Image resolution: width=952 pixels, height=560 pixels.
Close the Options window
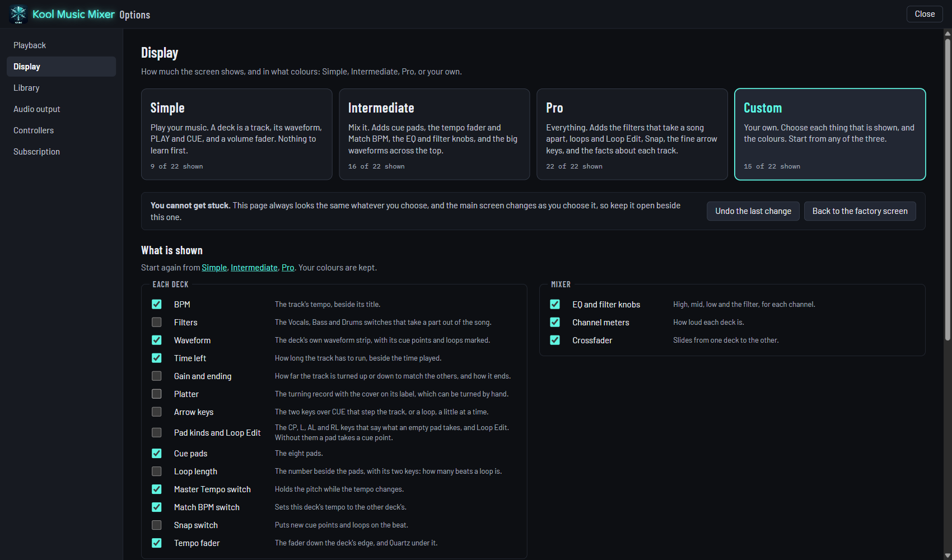pos(925,14)
